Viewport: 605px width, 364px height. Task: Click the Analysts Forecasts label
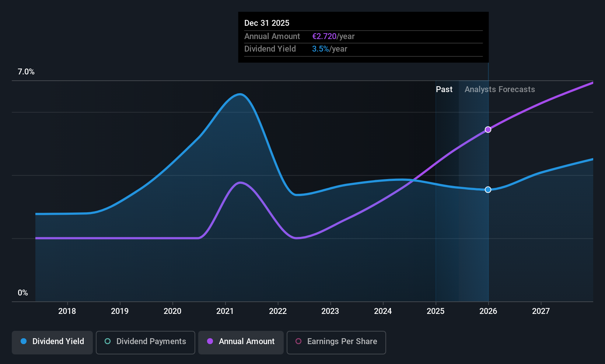click(500, 90)
